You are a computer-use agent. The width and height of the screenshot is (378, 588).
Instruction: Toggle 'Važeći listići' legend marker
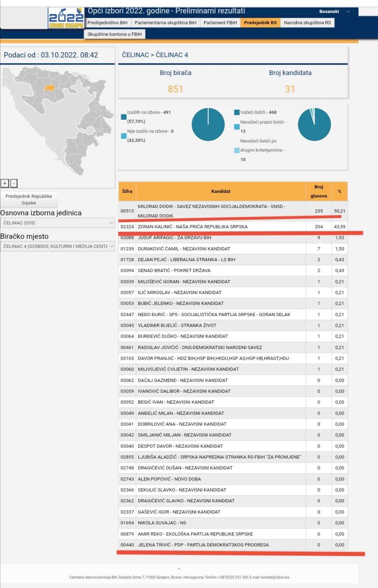237,112
